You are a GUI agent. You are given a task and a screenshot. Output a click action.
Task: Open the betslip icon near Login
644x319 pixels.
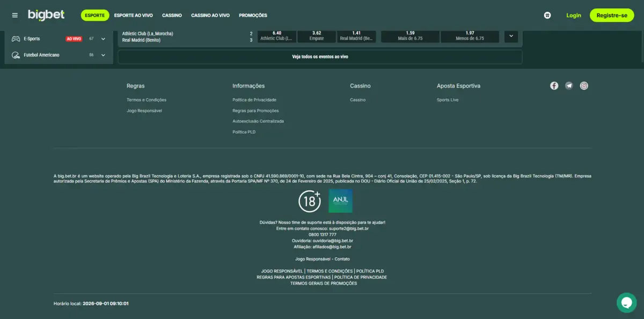[x=547, y=16]
